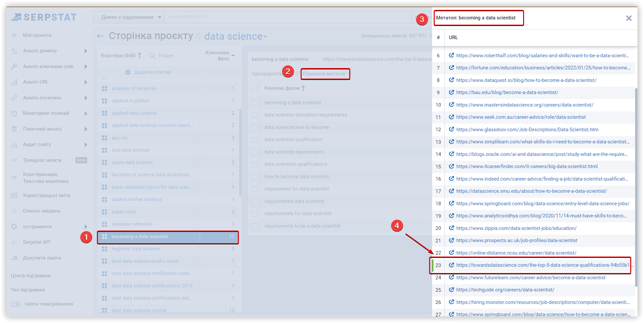The image size is (644, 323).
Task: Toggle Світла тема увімкнена switch
Action: (x=15, y=304)
